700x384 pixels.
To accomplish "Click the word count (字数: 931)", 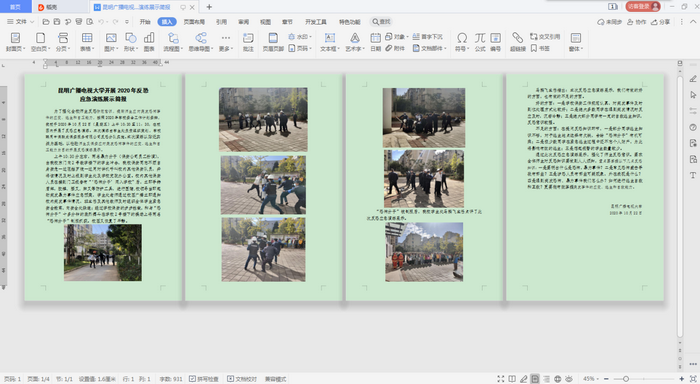I will (171, 379).
